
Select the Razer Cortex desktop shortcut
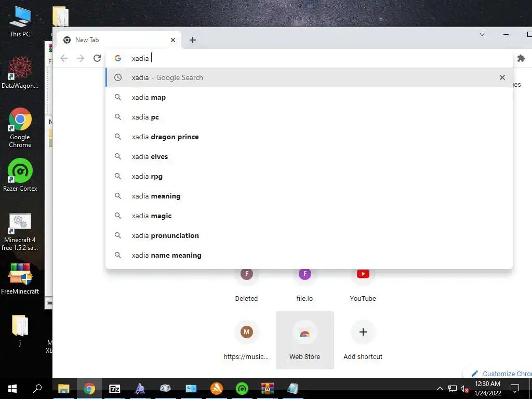tap(20, 176)
